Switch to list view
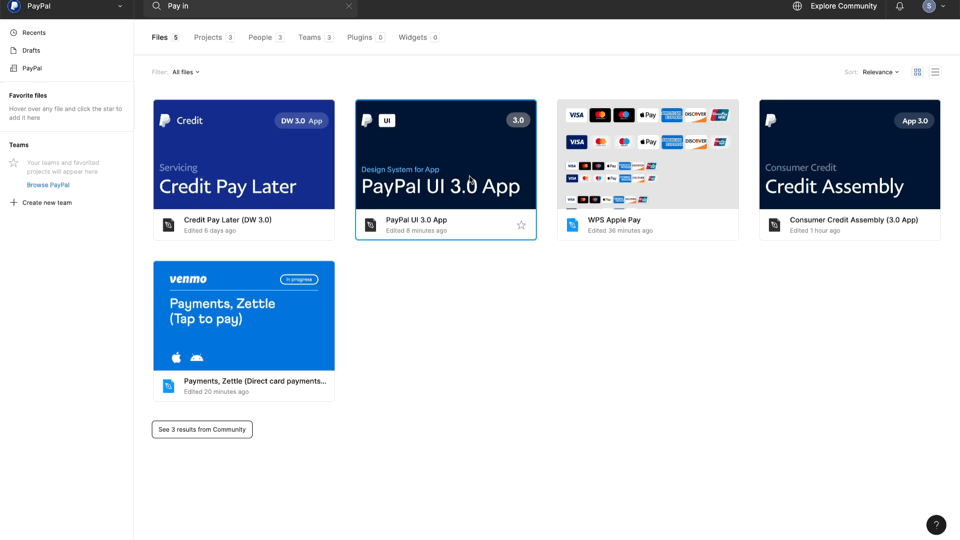This screenshot has height=540, width=960. pyautogui.click(x=935, y=72)
